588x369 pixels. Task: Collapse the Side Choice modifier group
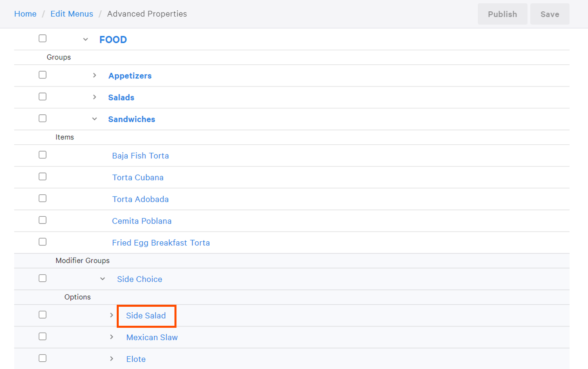(x=103, y=279)
